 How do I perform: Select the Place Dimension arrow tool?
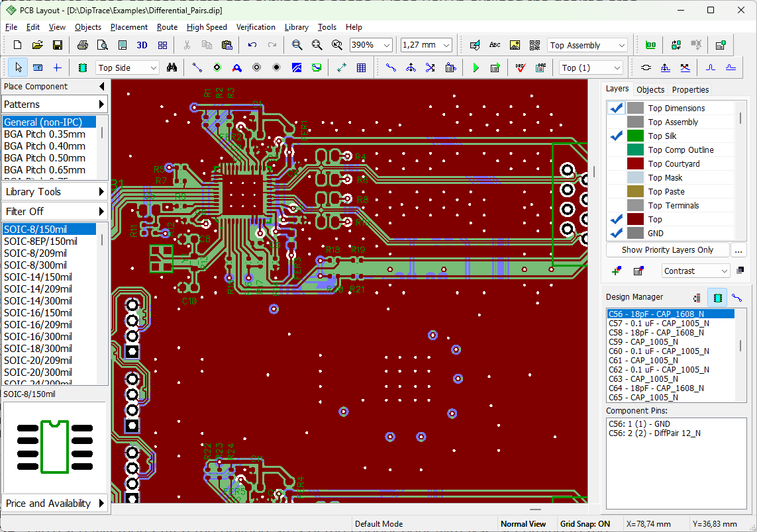[341, 67]
